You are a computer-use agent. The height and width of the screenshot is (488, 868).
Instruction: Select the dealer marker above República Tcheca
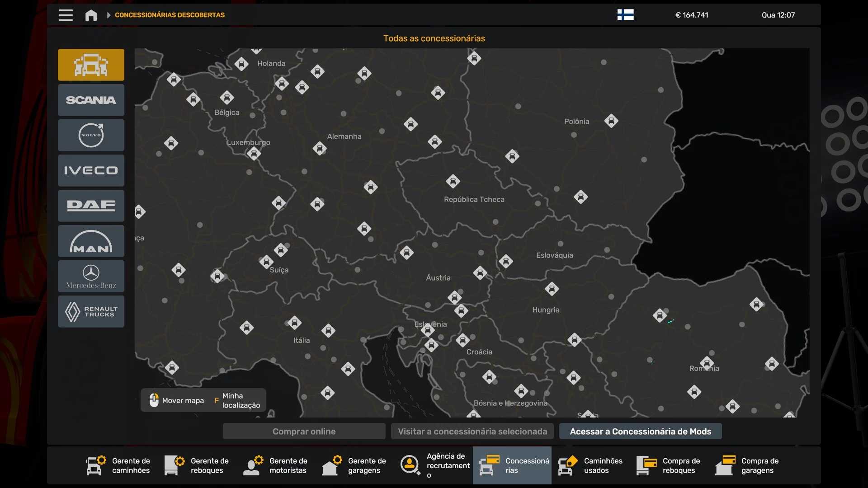pyautogui.click(x=453, y=181)
